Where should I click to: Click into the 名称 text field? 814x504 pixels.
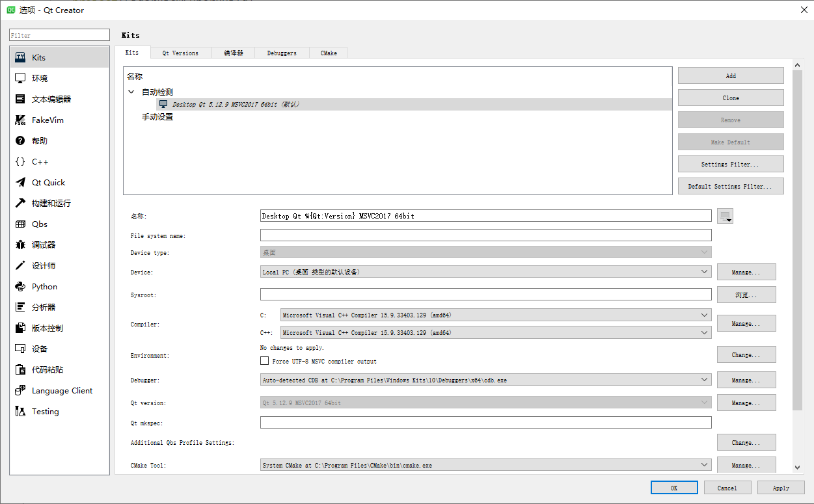click(485, 216)
